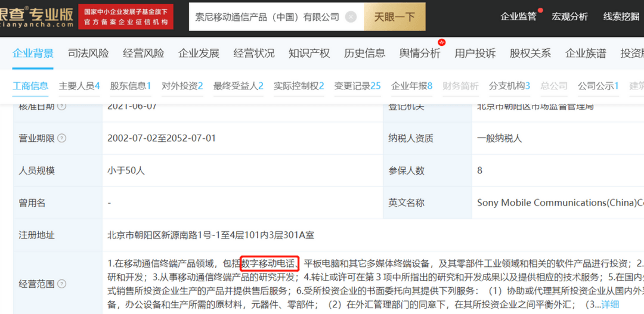Image resolution: width=644 pixels, height=314 pixels.
Task: Select the 最终受益人 2 sub-tab
Action: coord(238,86)
